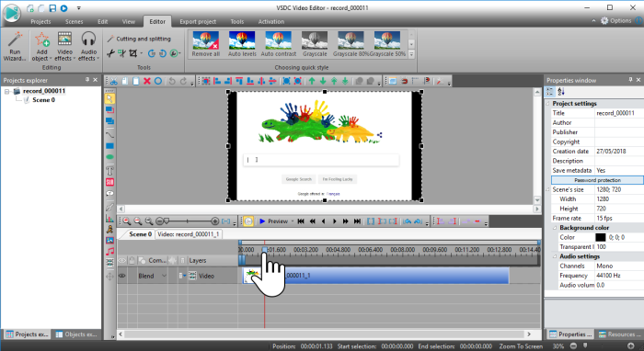This screenshot has width=644, height=351.
Task: Jump to the end of the timeline
Action: click(x=357, y=221)
